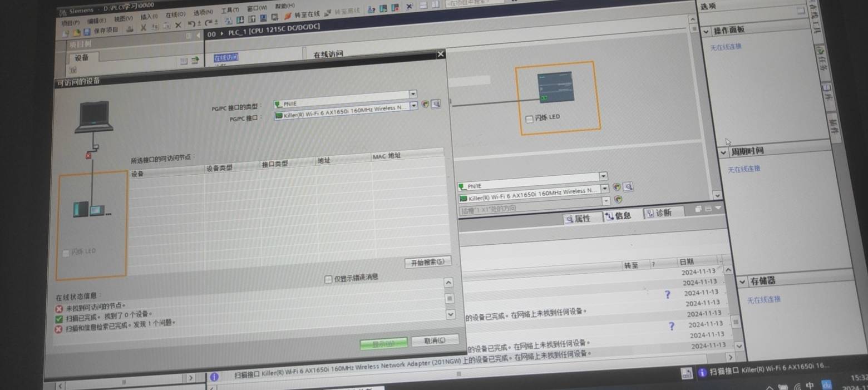Viewport: 868px width, 390px height.
Task: Collapse the 操作面板 section
Action: [706, 32]
